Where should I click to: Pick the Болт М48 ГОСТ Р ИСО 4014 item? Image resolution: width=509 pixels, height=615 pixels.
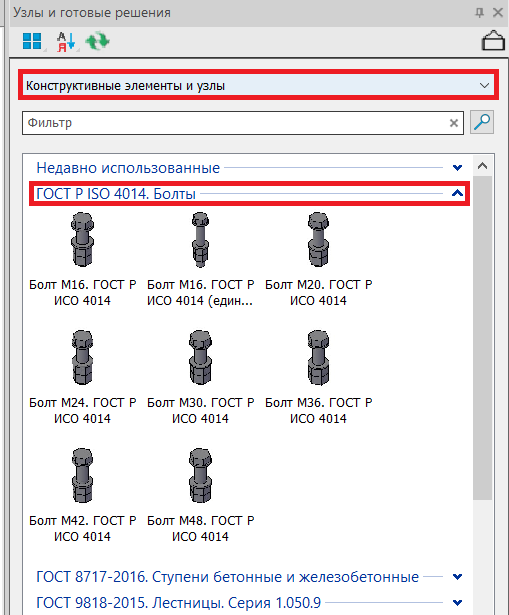click(x=200, y=495)
